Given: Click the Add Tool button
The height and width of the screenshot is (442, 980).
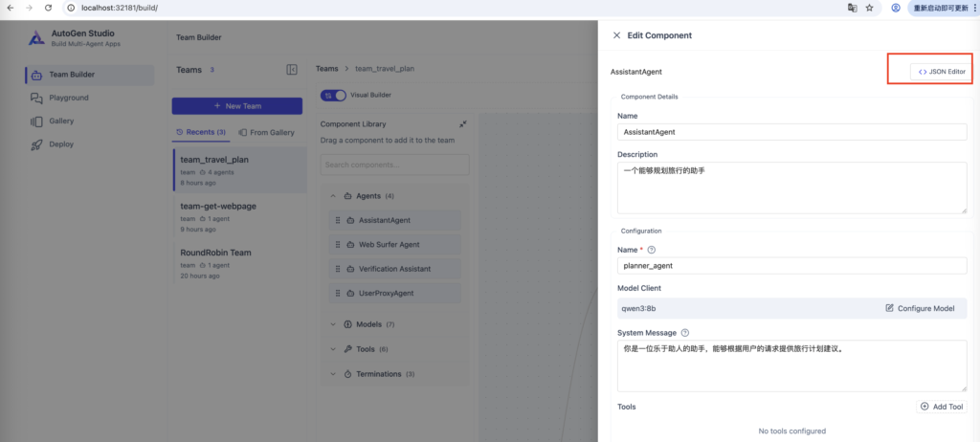Looking at the screenshot, I should [942, 407].
